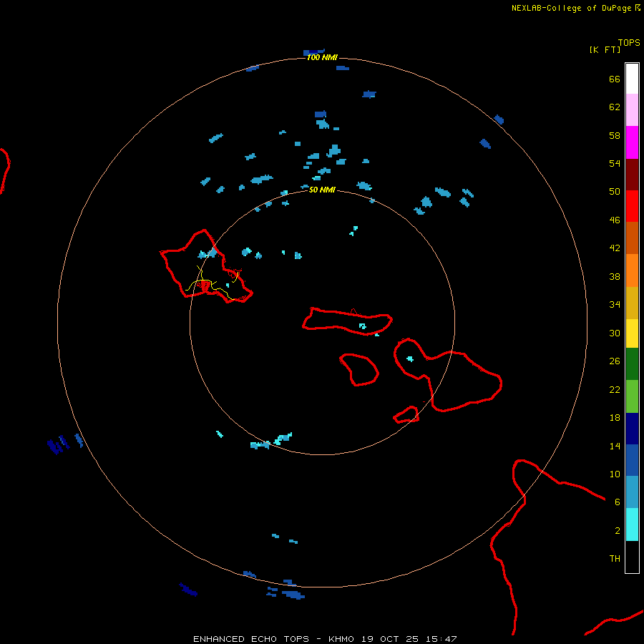Select the "42" scale value

coord(615,248)
